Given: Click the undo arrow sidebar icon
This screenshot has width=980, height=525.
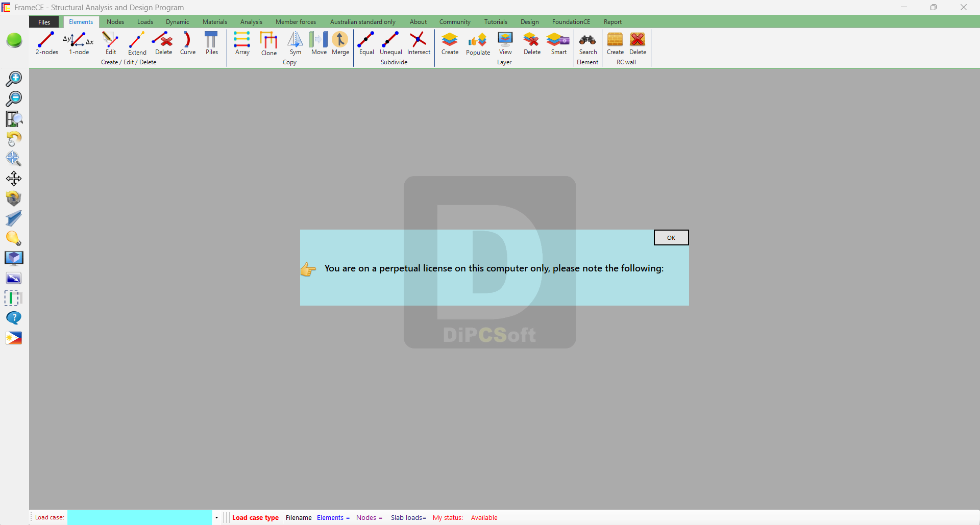Looking at the screenshot, I should 14,139.
